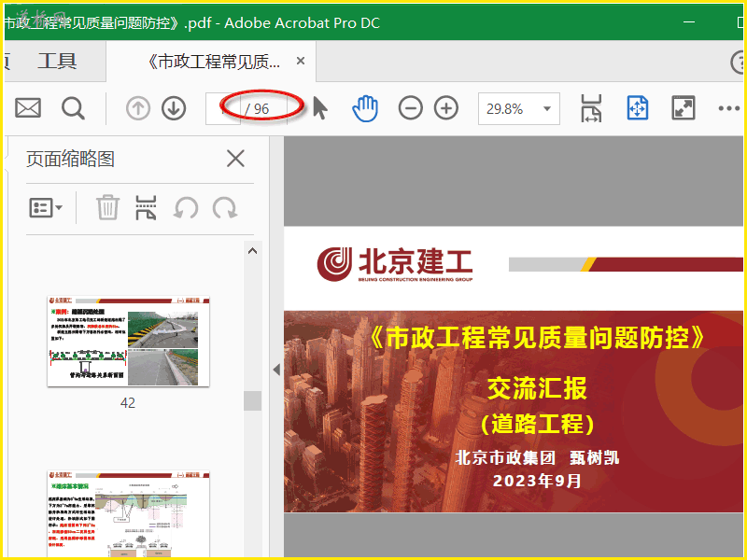Click the page 42 number label

(128, 403)
